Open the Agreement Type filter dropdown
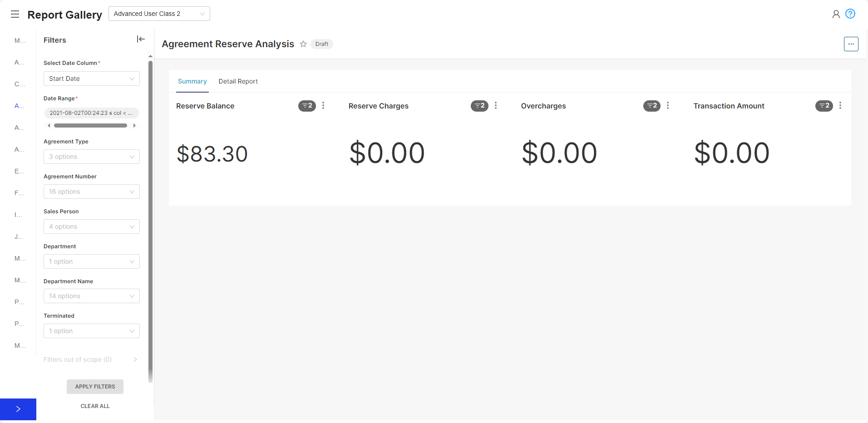The width and height of the screenshot is (868, 423). pyautogui.click(x=92, y=157)
